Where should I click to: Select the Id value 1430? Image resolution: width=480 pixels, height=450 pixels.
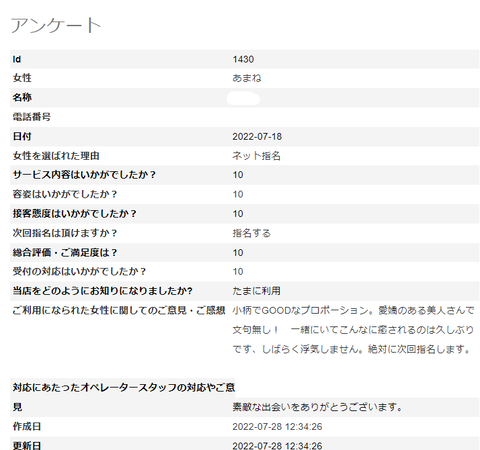pos(243,59)
